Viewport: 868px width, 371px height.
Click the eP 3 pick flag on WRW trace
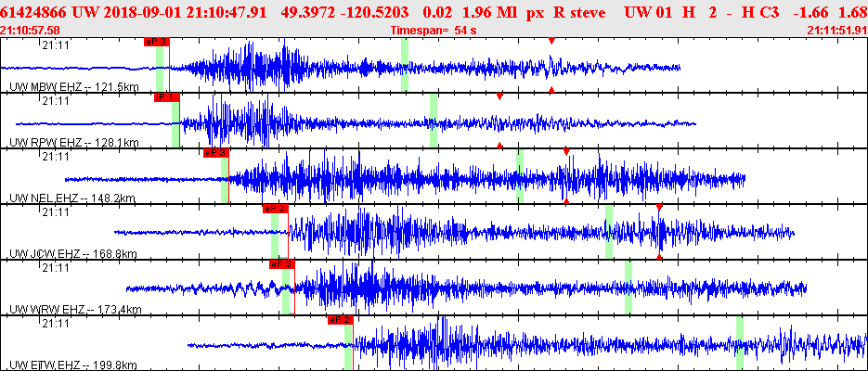(282, 264)
